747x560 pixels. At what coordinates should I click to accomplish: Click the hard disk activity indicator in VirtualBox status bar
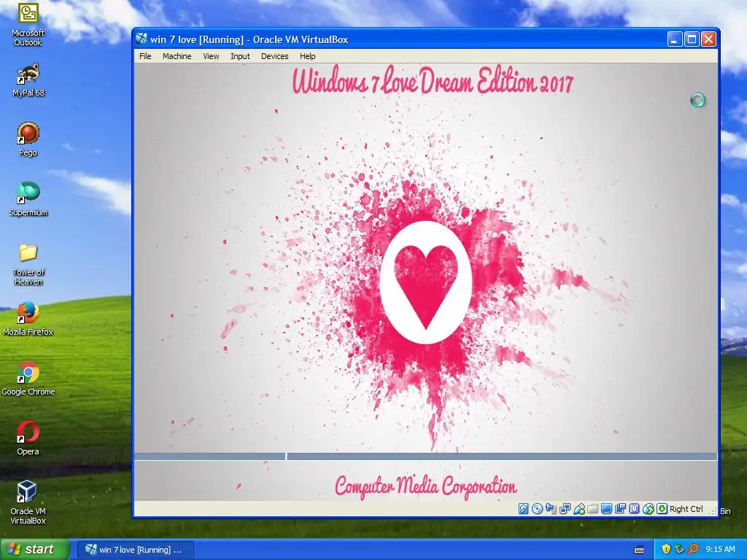[523, 509]
